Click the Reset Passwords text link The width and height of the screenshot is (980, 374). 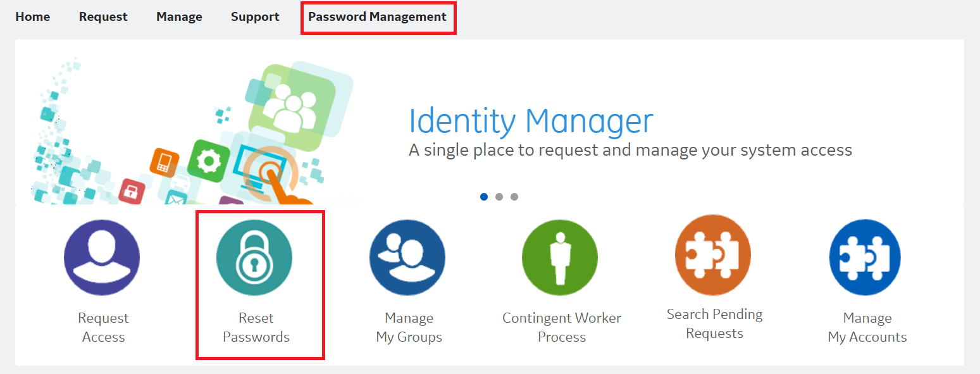(x=256, y=327)
